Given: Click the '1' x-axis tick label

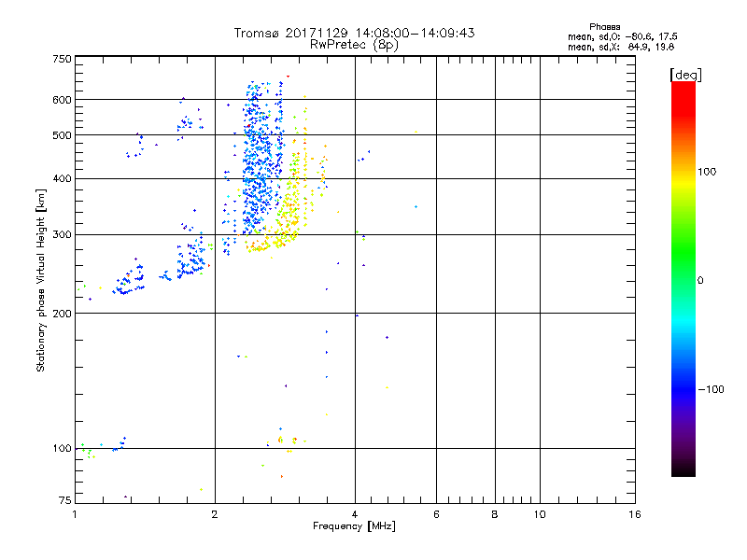Looking at the screenshot, I should [x=75, y=514].
